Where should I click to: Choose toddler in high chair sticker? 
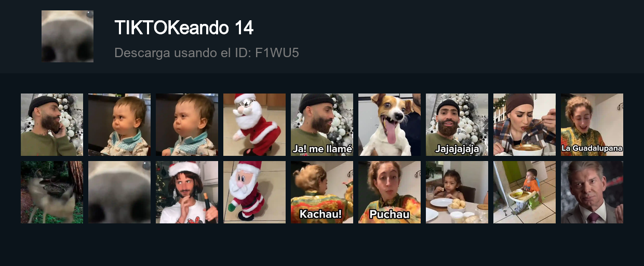(x=525, y=192)
